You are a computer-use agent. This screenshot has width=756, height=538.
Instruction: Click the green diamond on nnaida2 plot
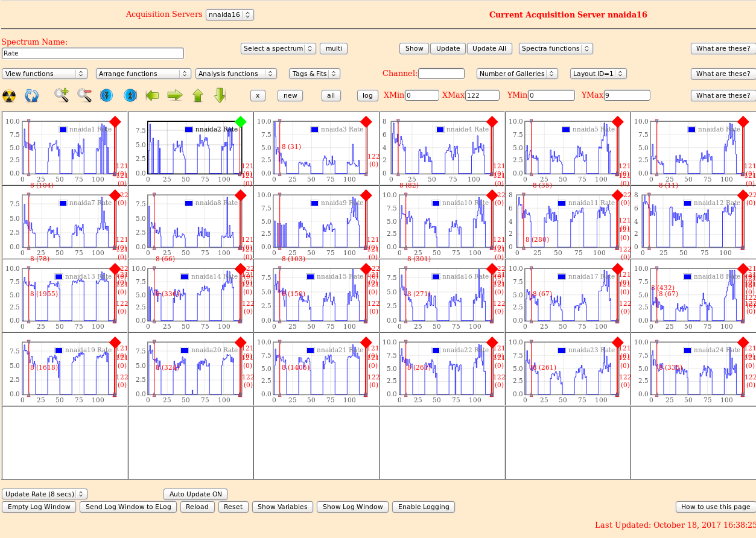(241, 122)
